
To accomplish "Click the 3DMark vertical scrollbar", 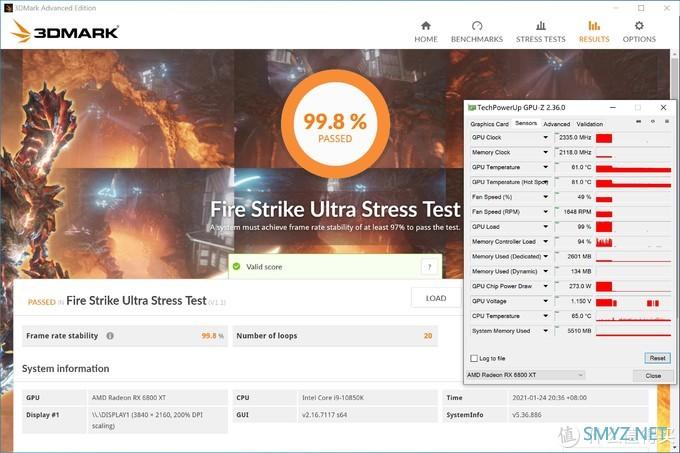I will [674, 251].
